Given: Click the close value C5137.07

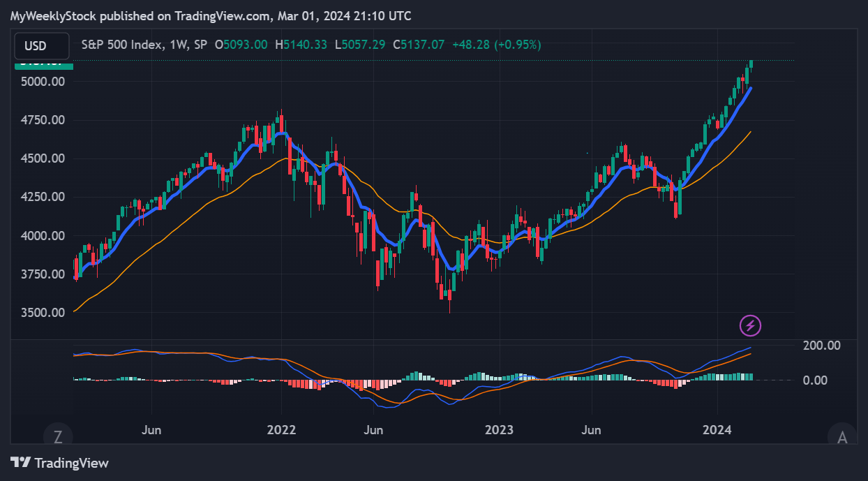Looking at the screenshot, I should (x=419, y=45).
